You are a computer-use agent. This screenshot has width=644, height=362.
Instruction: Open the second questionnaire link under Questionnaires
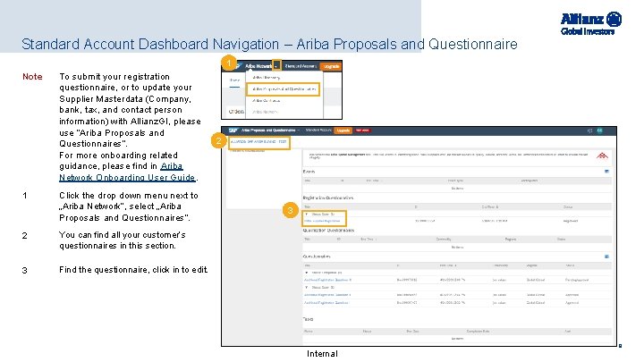pos(327,295)
